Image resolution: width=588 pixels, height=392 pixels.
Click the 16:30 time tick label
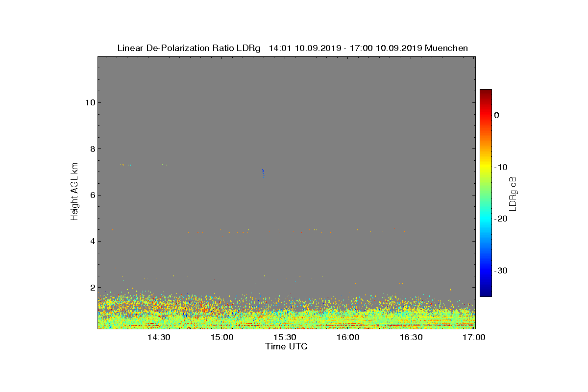click(412, 337)
